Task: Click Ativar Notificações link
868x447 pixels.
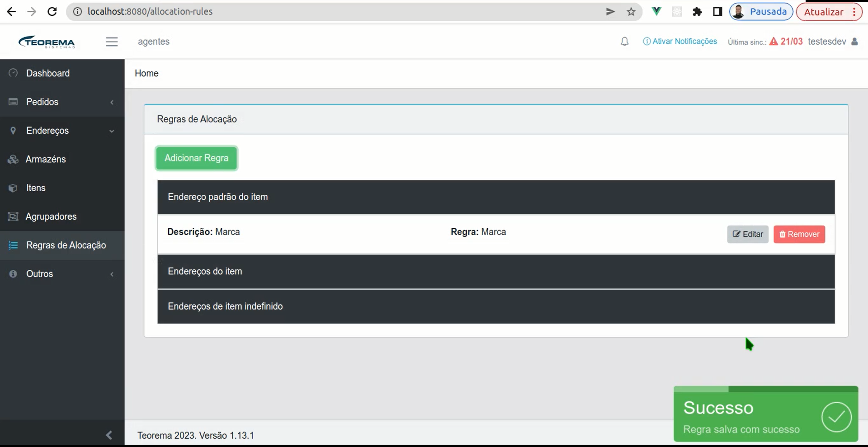Action: tap(680, 42)
